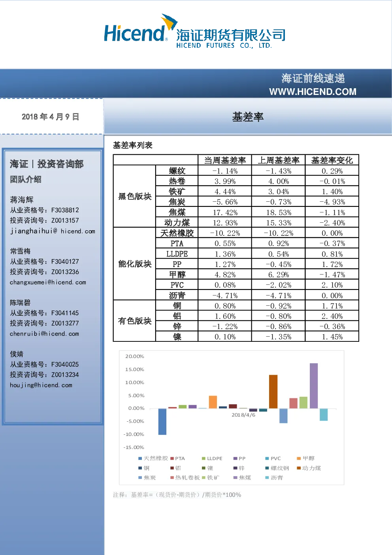Click the 沥青 legend color swatch

(x=267, y=477)
